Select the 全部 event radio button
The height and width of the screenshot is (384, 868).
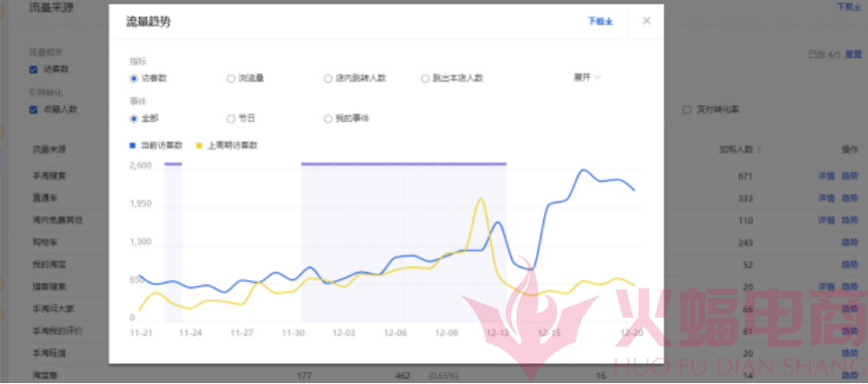point(133,118)
